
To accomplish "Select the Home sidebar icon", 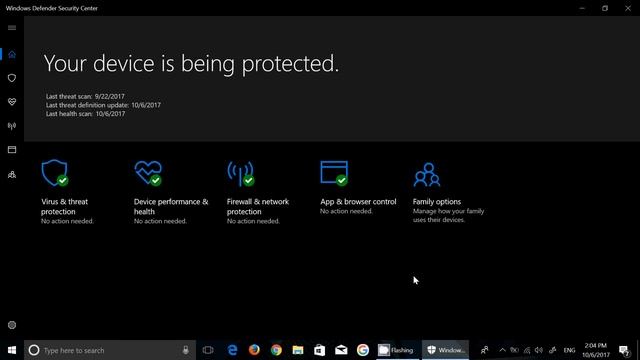I will point(12,54).
